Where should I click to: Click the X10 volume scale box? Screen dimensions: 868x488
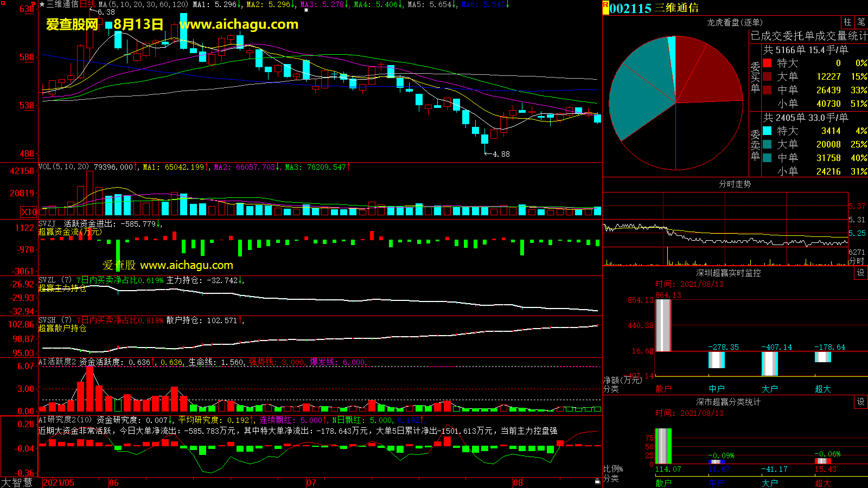coord(29,212)
